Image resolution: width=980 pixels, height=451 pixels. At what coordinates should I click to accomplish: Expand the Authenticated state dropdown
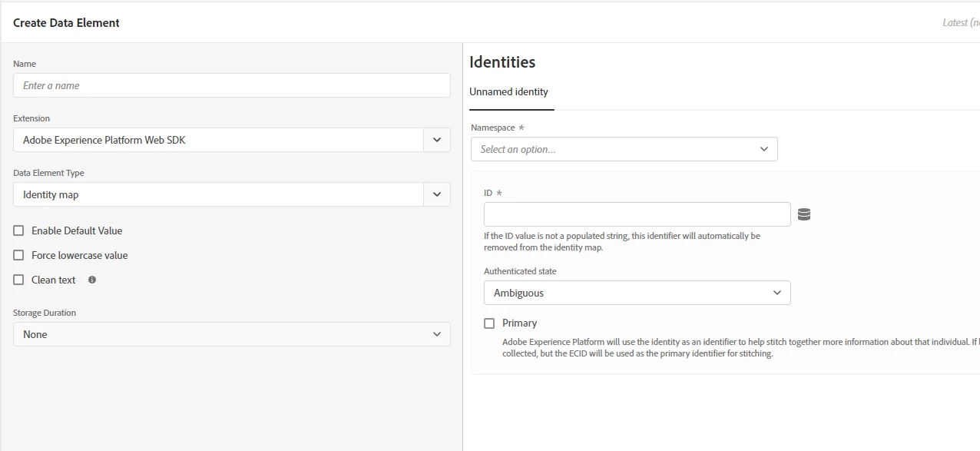[x=637, y=293]
